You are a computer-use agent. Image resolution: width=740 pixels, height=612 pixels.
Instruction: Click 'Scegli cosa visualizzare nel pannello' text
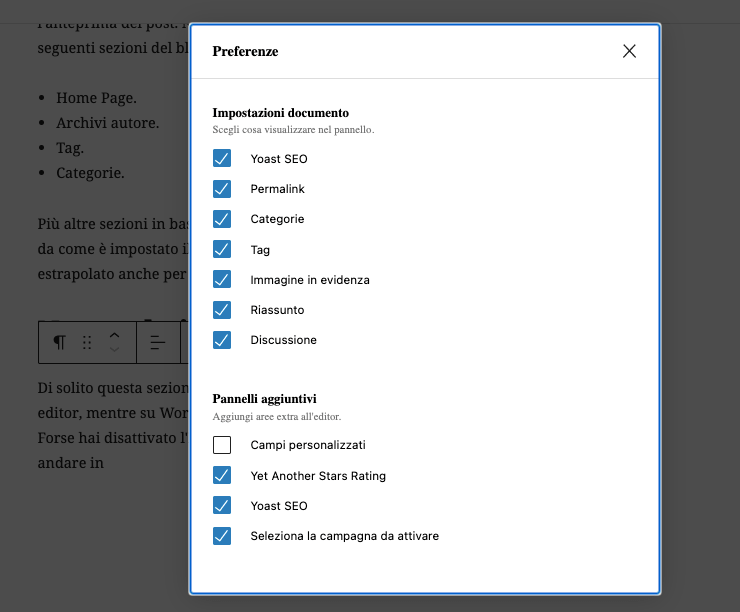(293, 130)
